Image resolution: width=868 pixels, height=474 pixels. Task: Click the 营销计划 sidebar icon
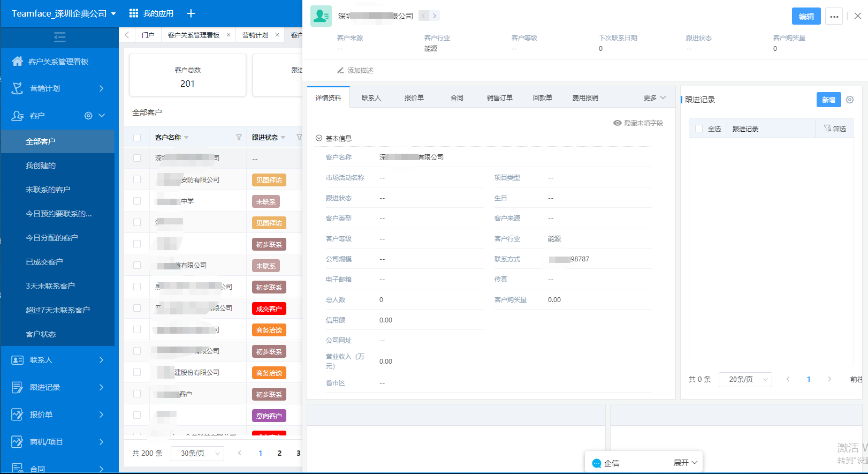point(18,88)
